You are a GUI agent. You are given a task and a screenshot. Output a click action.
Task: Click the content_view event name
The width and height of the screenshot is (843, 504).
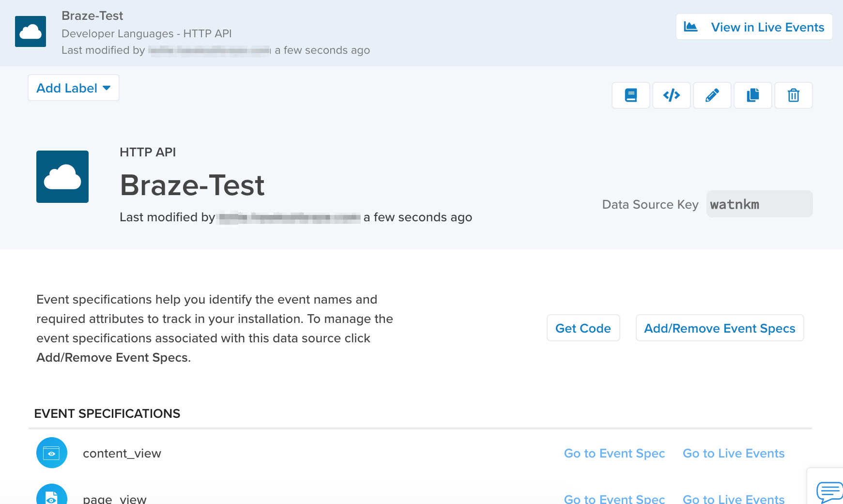[x=122, y=454]
